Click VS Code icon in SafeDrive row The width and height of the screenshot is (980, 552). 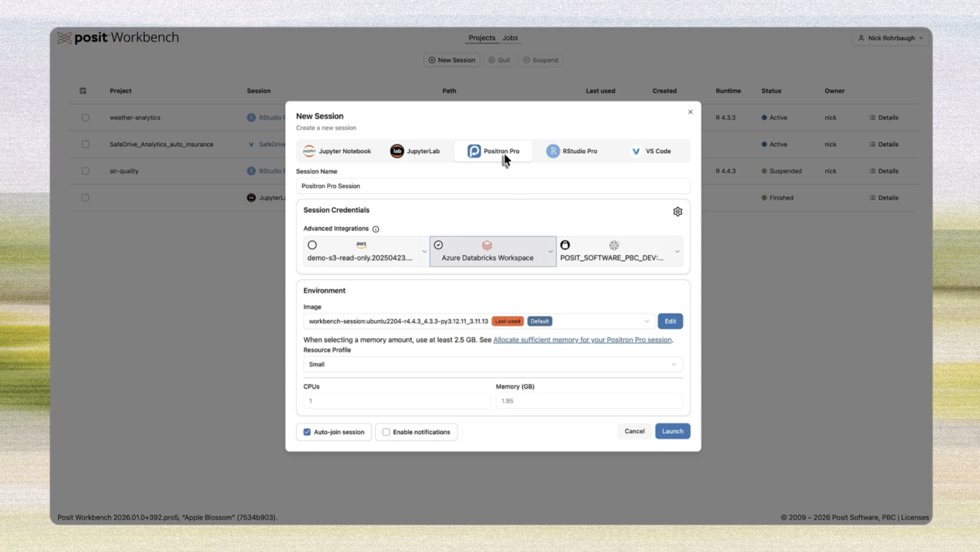pos(251,144)
